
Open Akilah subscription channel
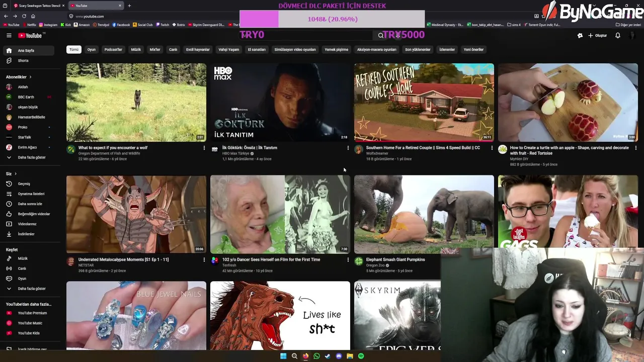pyautogui.click(x=28, y=87)
